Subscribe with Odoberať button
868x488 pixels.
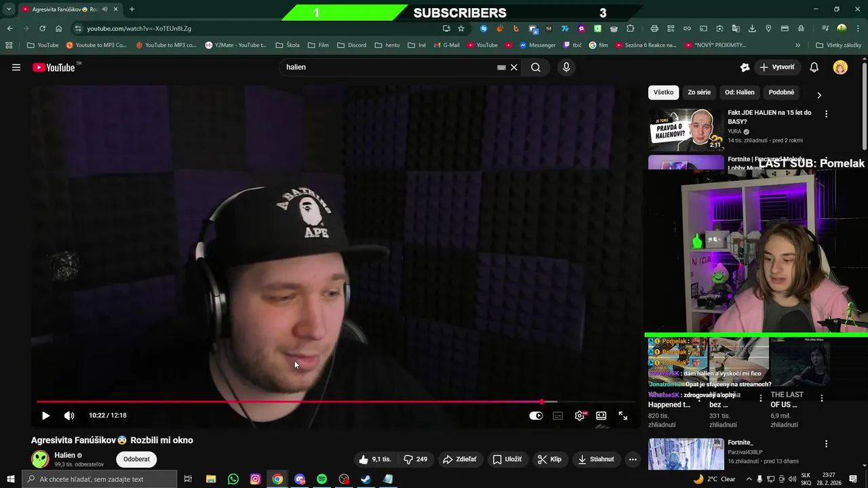pyautogui.click(x=136, y=459)
